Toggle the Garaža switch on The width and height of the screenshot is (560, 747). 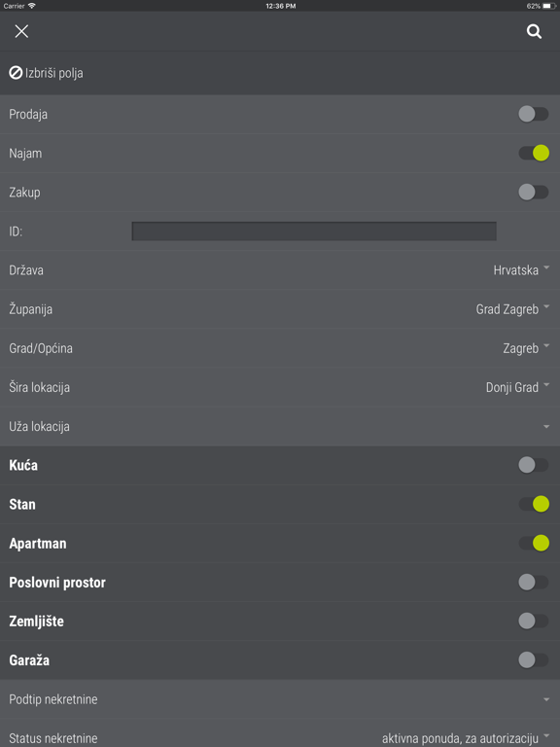click(x=534, y=659)
